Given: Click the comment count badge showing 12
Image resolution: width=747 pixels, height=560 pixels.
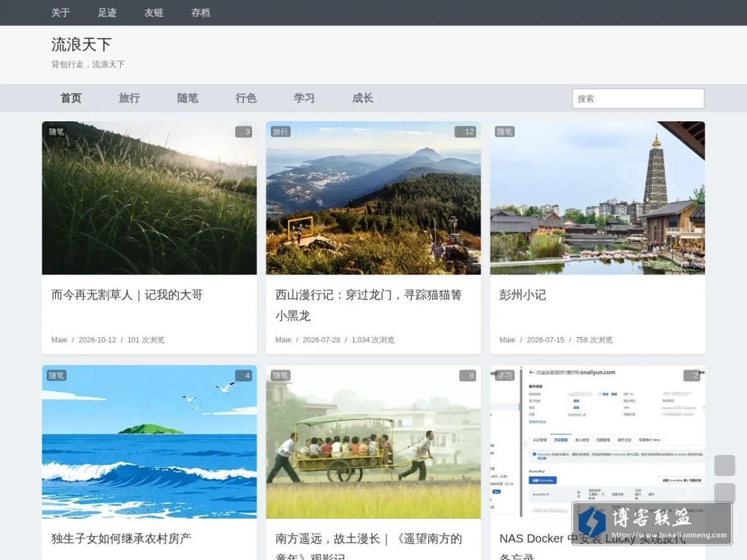Looking at the screenshot, I should point(465,132).
